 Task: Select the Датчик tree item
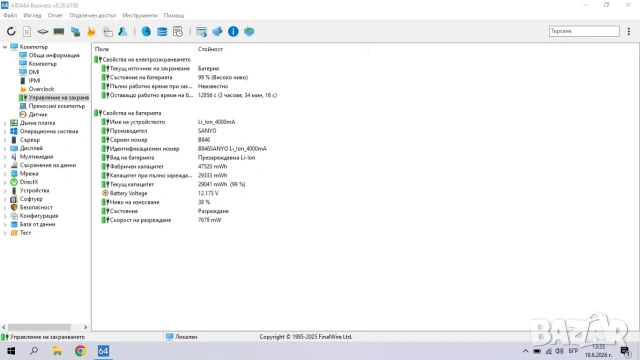pos(38,115)
